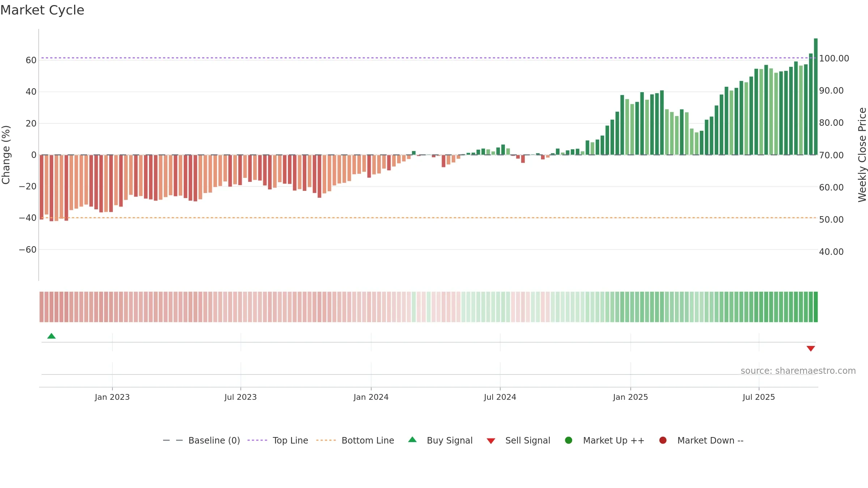
Task: Click the red Sell Signal triangle marker
Action: tap(810, 348)
